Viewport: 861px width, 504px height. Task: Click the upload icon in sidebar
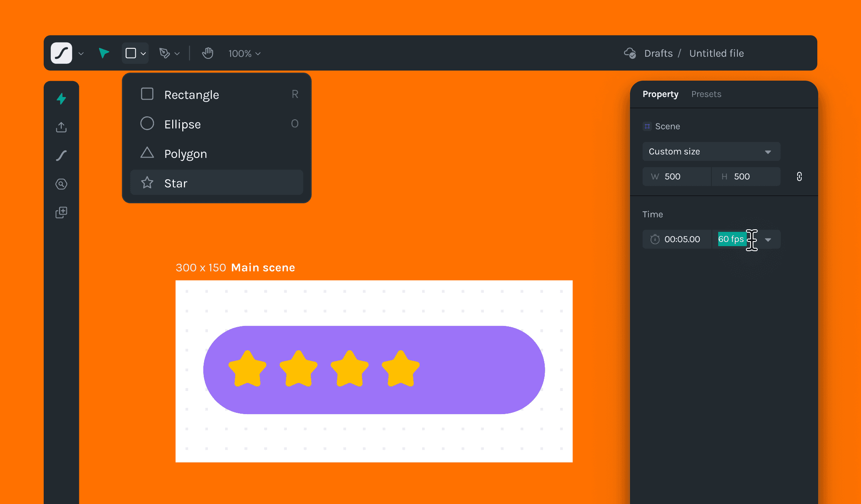(61, 127)
